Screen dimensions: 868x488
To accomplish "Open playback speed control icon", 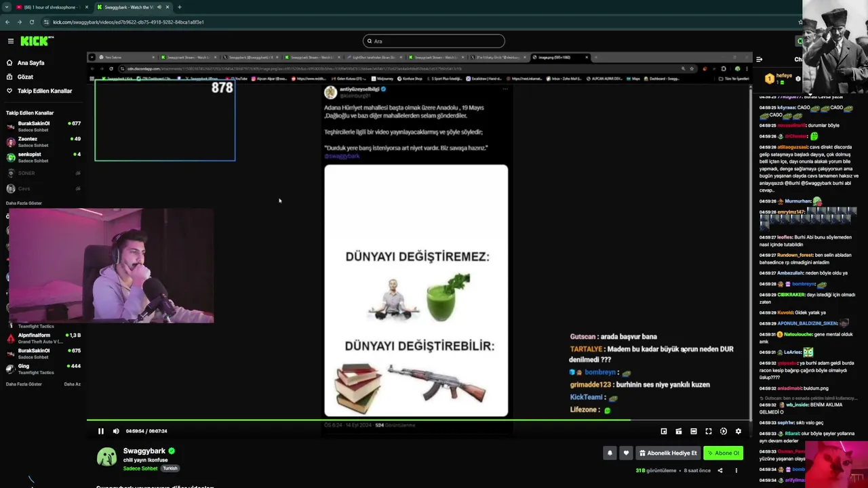I will (x=724, y=431).
